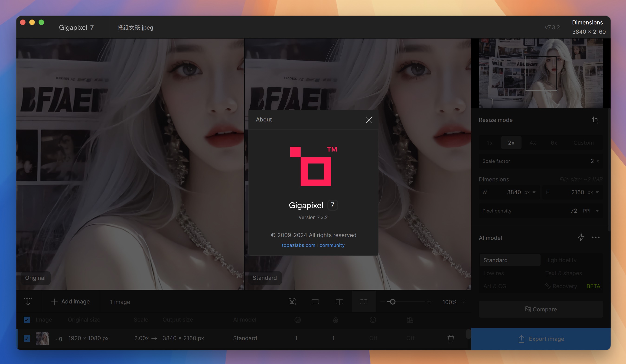Click the Export image button

[541, 339]
